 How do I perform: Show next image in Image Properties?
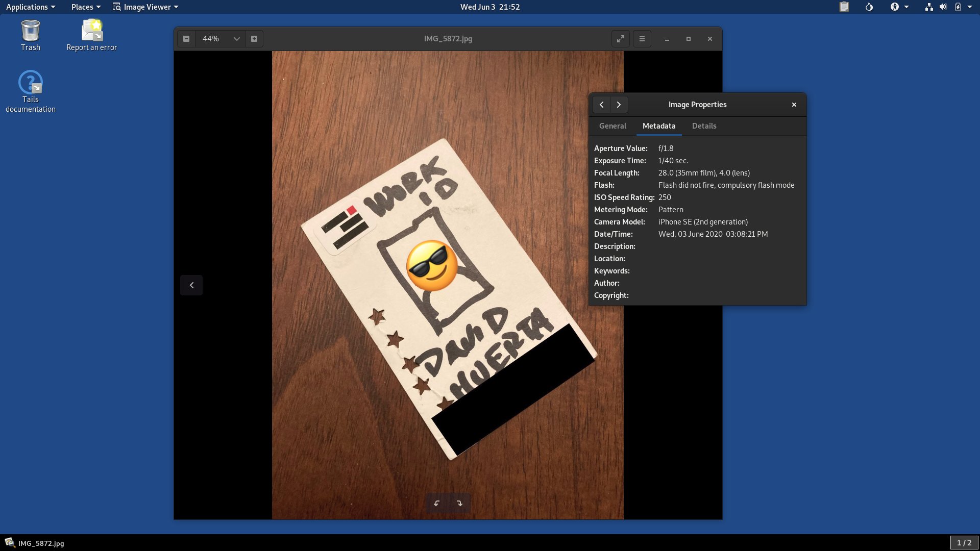[619, 105]
